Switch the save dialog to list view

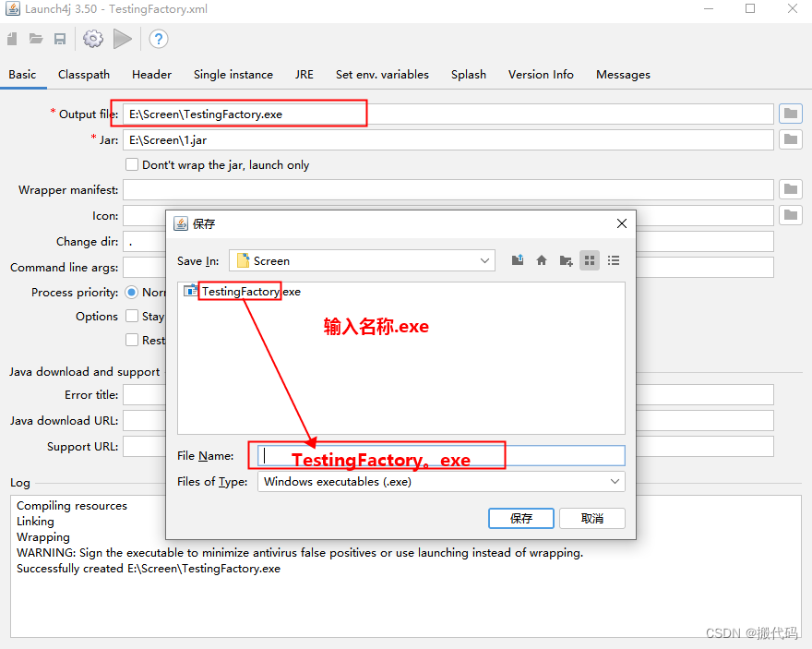click(x=614, y=260)
